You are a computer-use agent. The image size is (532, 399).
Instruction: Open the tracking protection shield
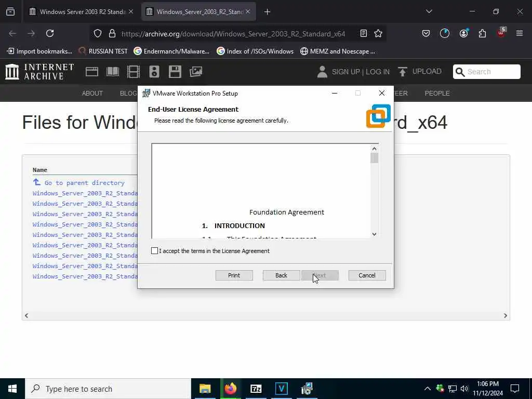(x=98, y=33)
